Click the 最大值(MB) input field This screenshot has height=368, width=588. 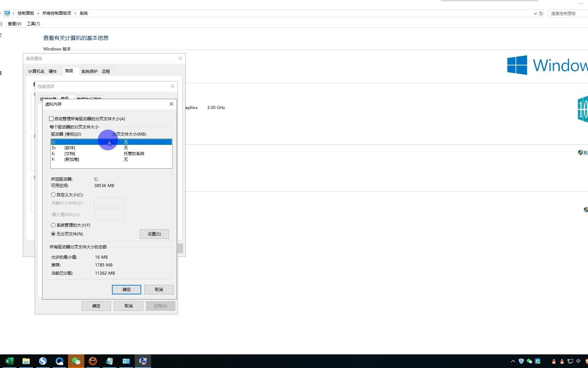(x=109, y=215)
